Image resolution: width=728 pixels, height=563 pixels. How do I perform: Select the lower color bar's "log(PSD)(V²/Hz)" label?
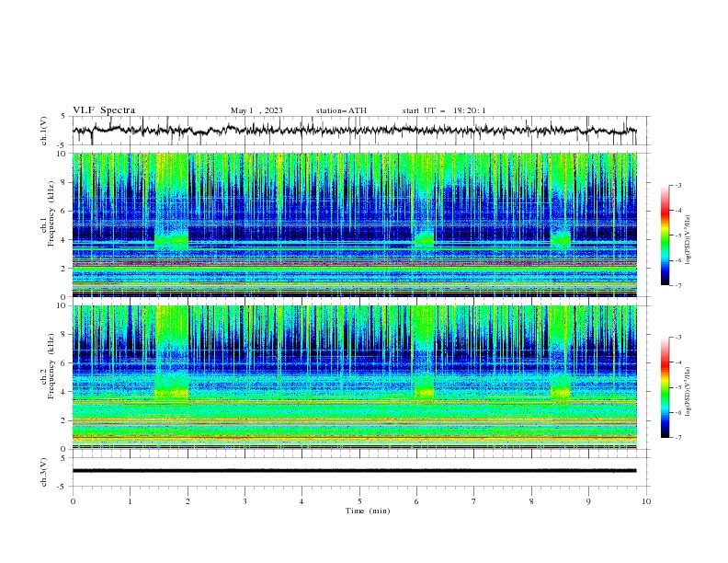[688, 392]
